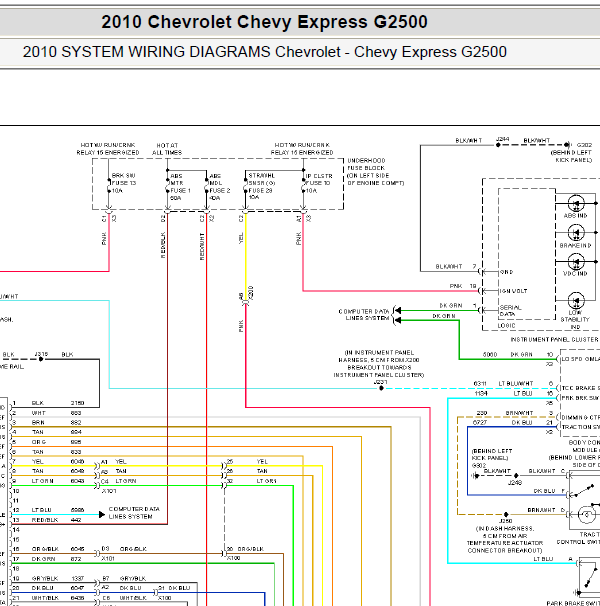Click pin 19 GRY/BLK 1337 row
The height and width of the screenshot is (606, 600).
click(x=48, y=579)
